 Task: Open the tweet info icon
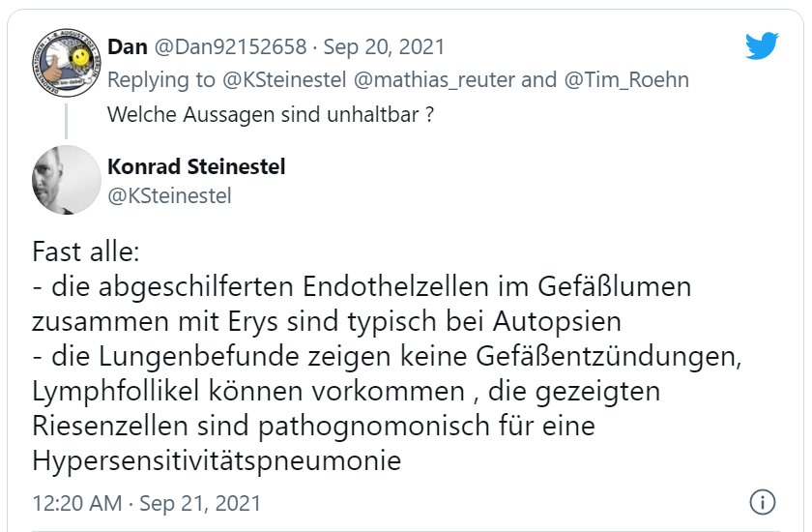tap(763, 503)
